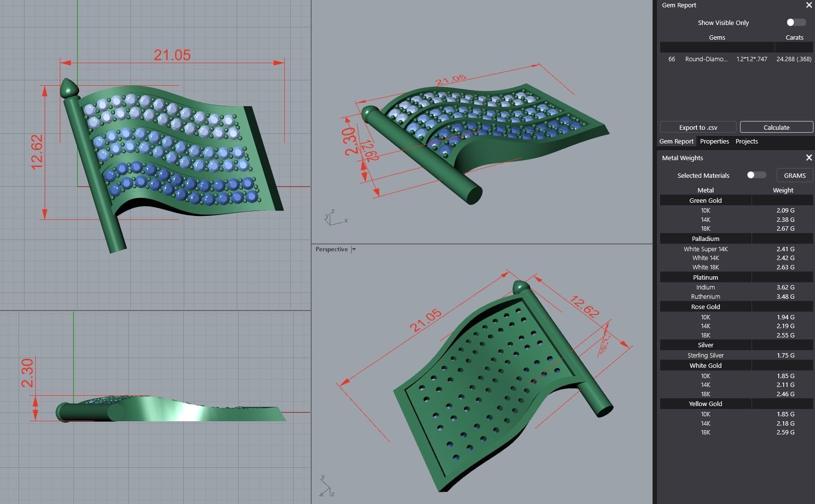
Task: Select the Palladium group header
Action: click(x=705, y=239)
